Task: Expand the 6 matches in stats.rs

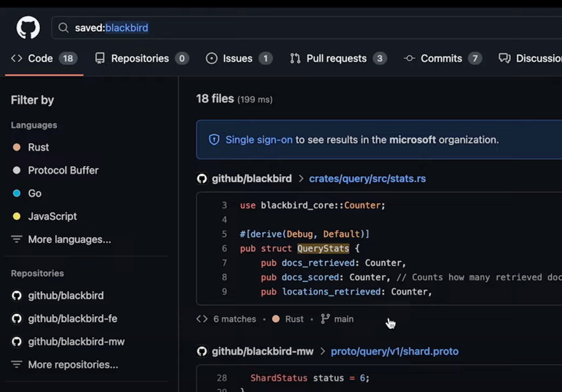Action: [234, 319]
